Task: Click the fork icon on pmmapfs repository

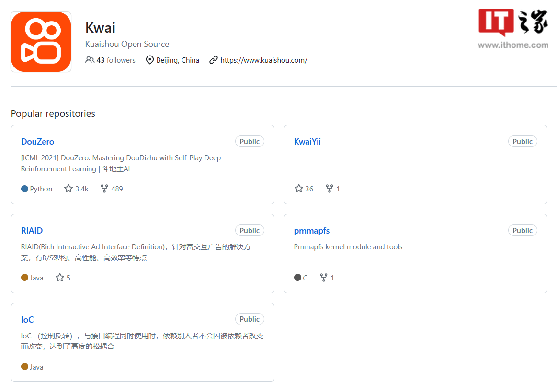Action: (324, 278)
